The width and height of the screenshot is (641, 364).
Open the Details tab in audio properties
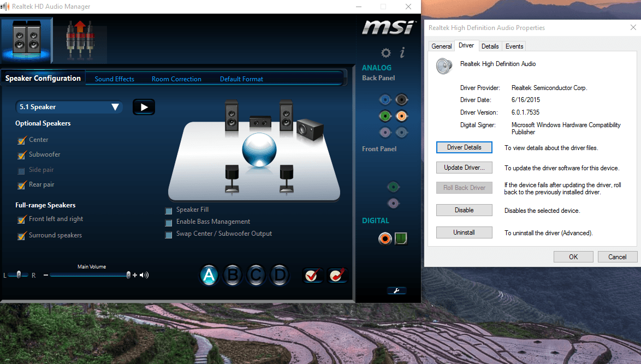(490, 46)
